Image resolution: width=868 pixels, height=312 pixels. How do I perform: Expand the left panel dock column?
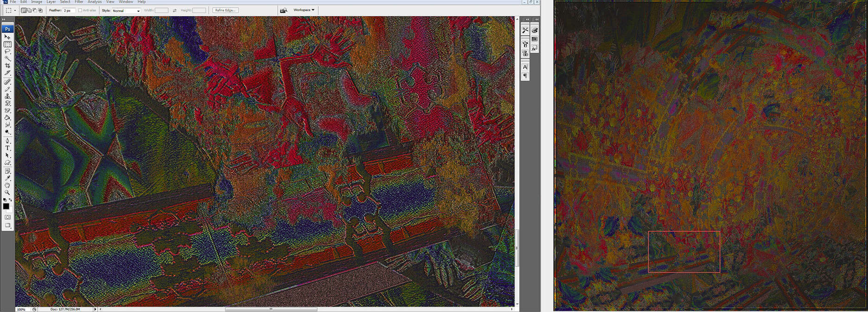(527, 19)
